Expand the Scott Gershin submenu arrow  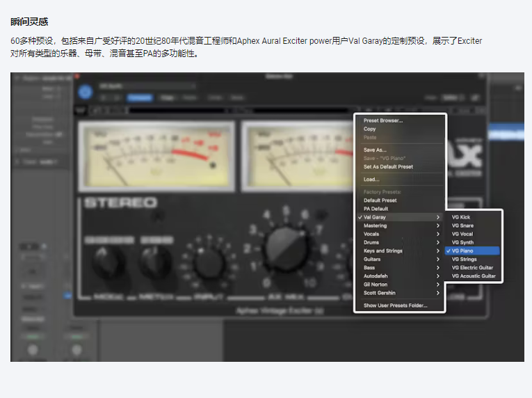tap(438, 293)
